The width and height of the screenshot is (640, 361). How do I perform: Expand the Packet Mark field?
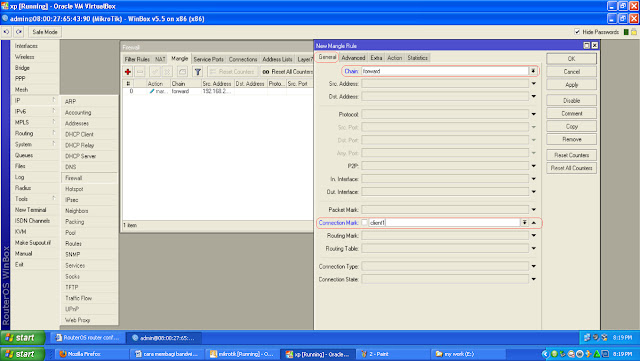point(533,210)
